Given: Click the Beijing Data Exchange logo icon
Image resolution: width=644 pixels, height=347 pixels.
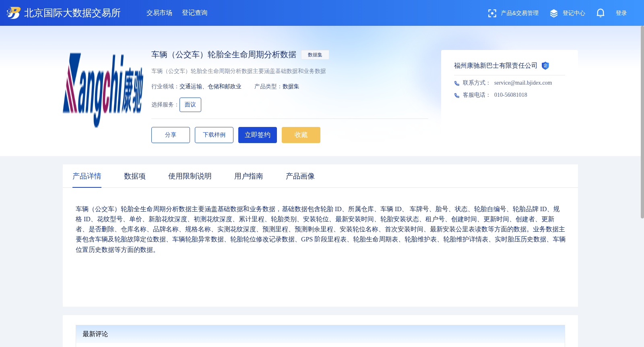Looking at the screenshot, I should (x=14, y=13).
